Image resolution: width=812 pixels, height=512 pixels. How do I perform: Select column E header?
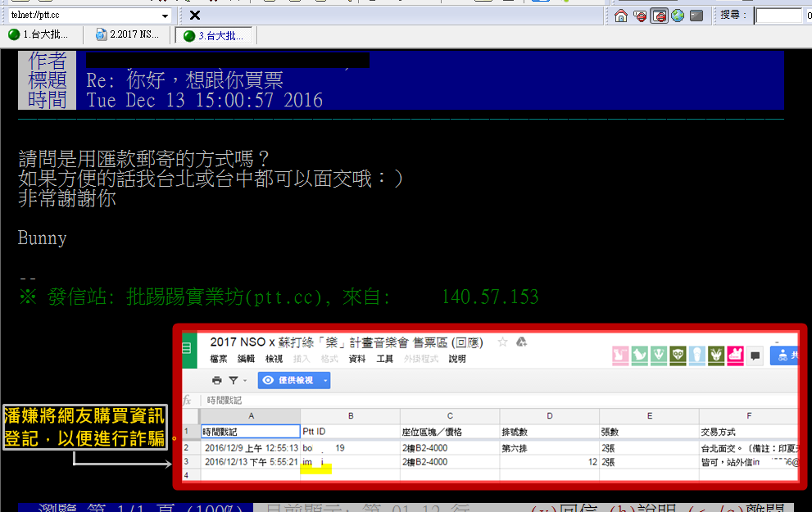pos(650,416)
